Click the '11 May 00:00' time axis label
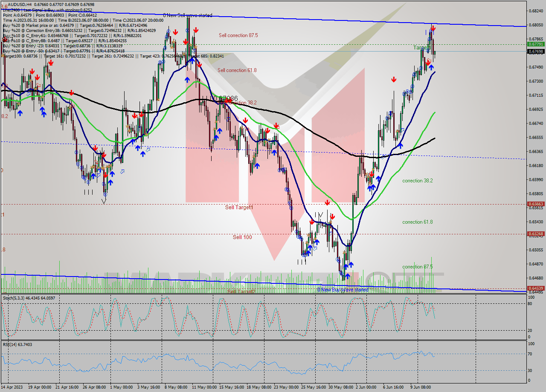Viewport: 546px width, 392px height. 204,387
